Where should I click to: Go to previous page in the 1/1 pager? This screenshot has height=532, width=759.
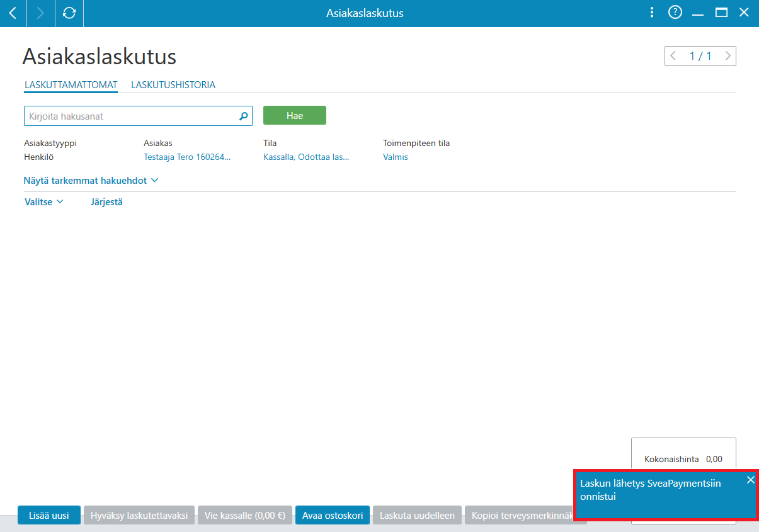pyautogui.click(x=673, y=56)
